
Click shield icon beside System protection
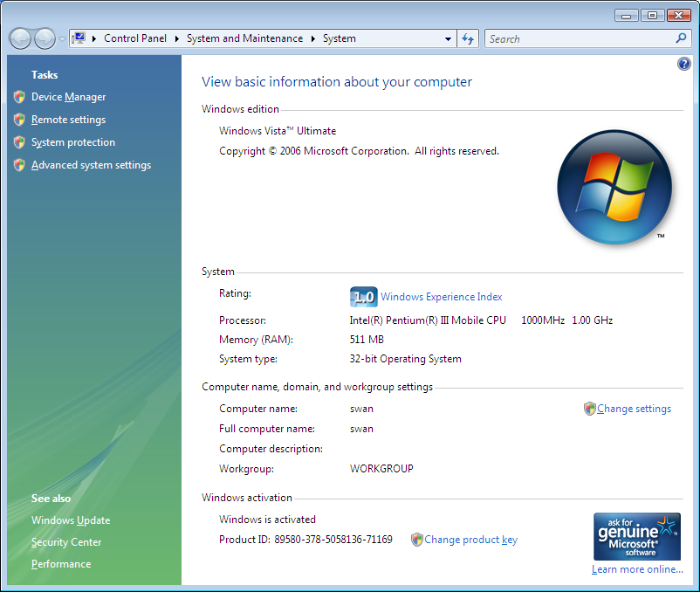click(x=19, y=142)
